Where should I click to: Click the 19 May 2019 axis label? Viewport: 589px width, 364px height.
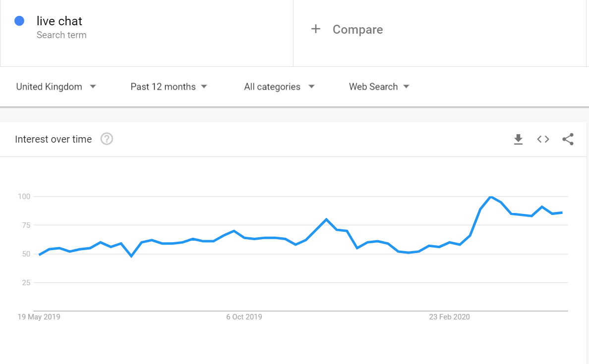click(39, 317)
